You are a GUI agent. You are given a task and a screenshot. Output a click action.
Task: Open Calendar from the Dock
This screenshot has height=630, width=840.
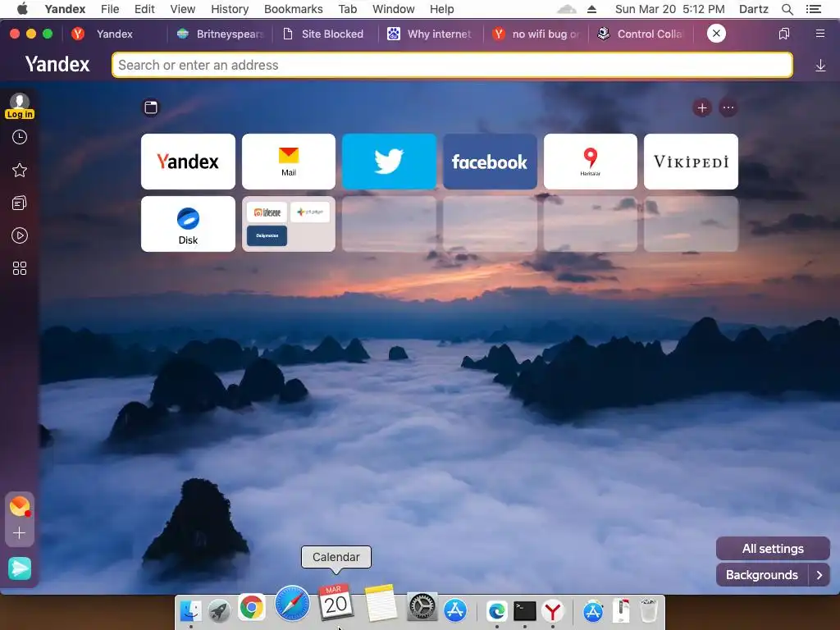point(336,601)
